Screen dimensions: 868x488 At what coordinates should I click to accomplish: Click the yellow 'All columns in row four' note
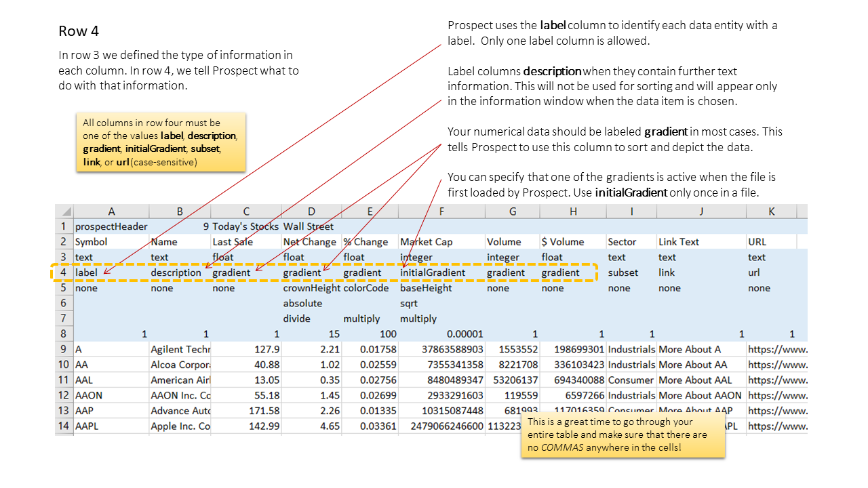(x=161, y=142)
